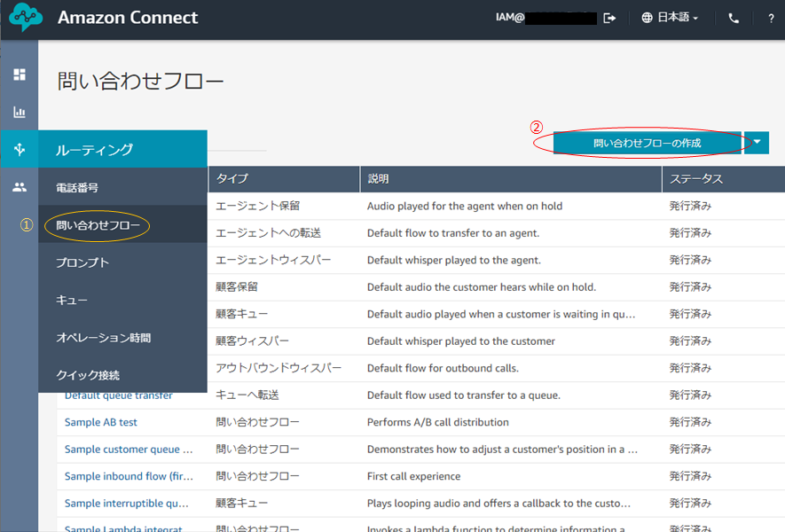Sort by ステータス column header
This screenshot has height=532, width=785.
pos(724,179)
